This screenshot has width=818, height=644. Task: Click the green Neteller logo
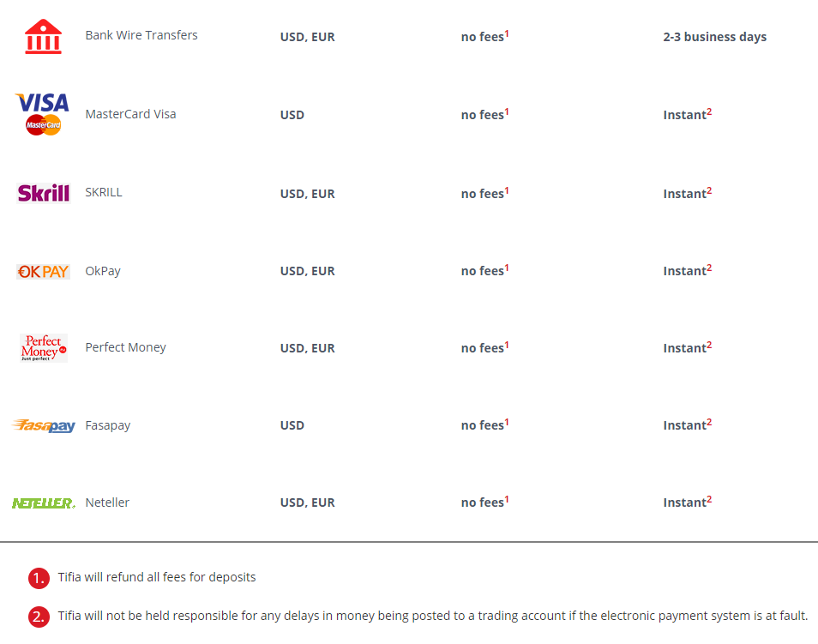coord(43,503)
